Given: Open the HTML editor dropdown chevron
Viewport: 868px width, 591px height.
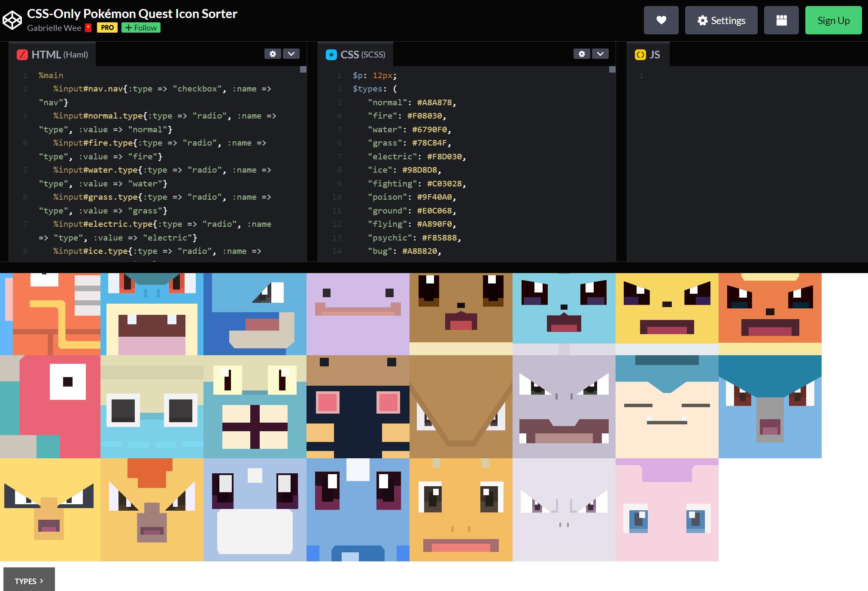Looking at the screenshot, I should pos(291,54).
